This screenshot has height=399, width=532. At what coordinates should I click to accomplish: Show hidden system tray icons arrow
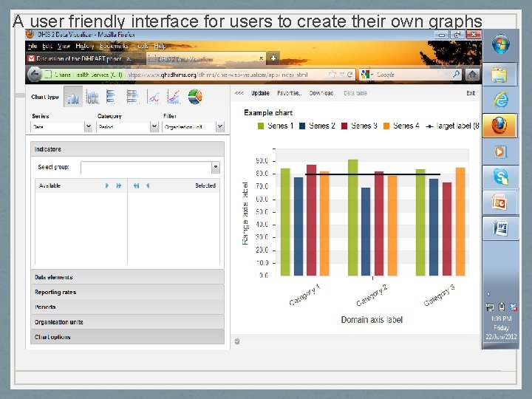coord(488,294)
